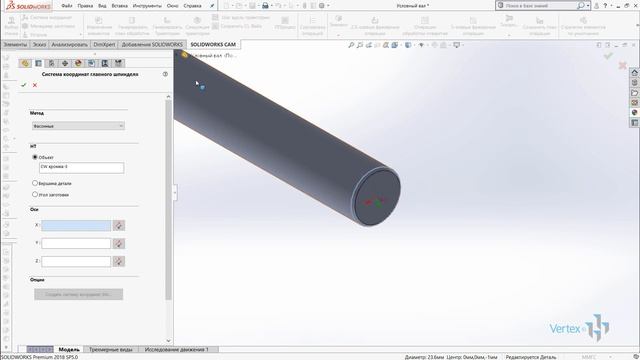Reverse the Y axis direction

pyautogui.click(x=119, y=243)
